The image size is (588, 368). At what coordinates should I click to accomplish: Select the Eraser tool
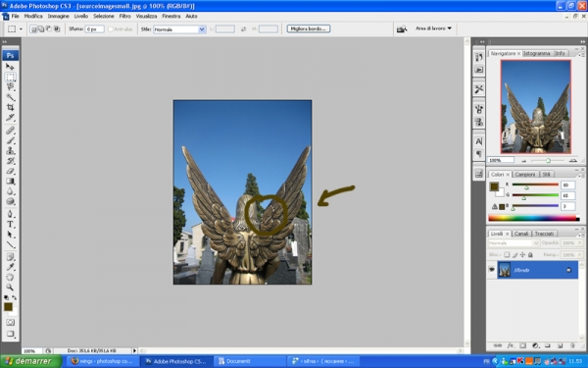click(10, 171)
